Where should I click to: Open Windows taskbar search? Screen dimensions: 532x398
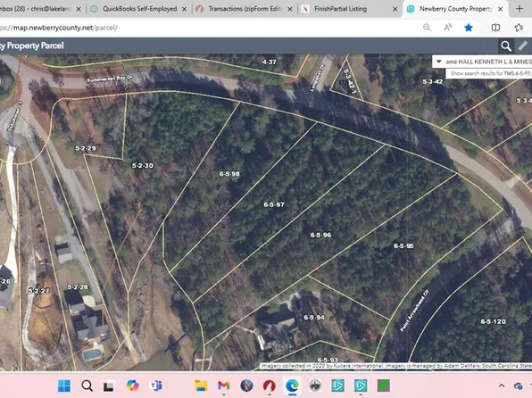point(87,386)
